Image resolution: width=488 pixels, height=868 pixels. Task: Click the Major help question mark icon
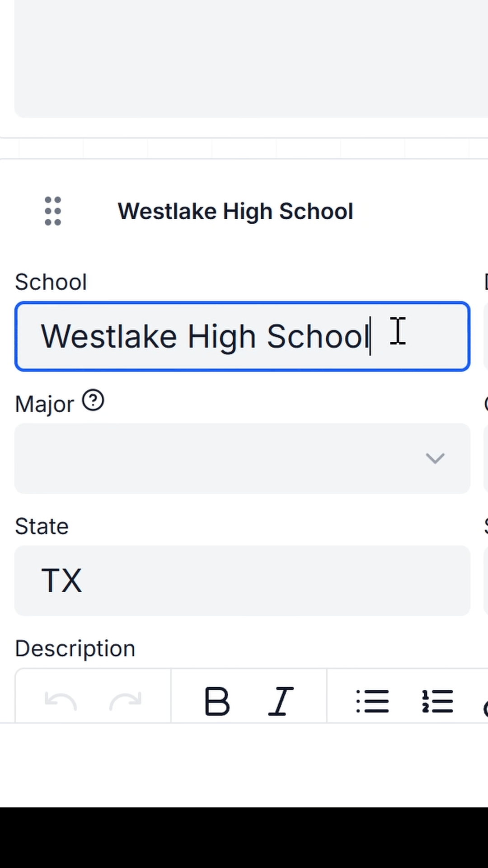pyautogui.click(x=93, y=401)
